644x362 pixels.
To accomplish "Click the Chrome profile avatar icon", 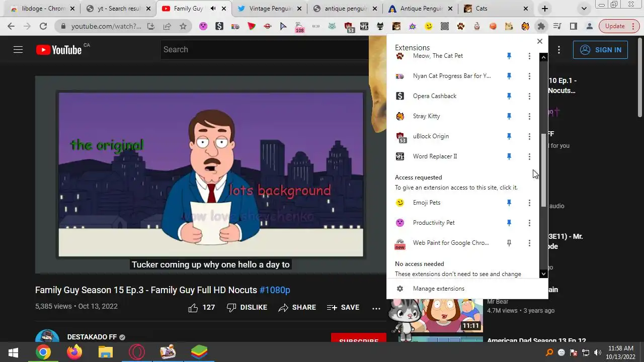I will click(x=590, y=26).
